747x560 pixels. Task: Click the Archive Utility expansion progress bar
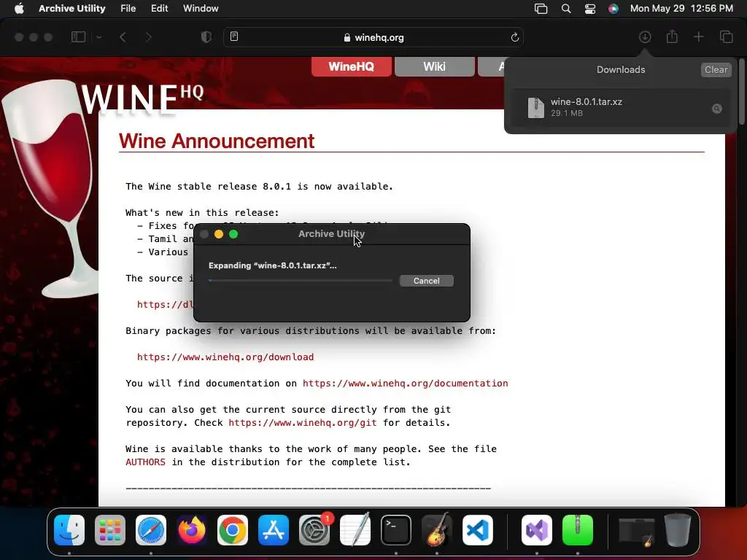pyautogui.click(x=300, y=281)
